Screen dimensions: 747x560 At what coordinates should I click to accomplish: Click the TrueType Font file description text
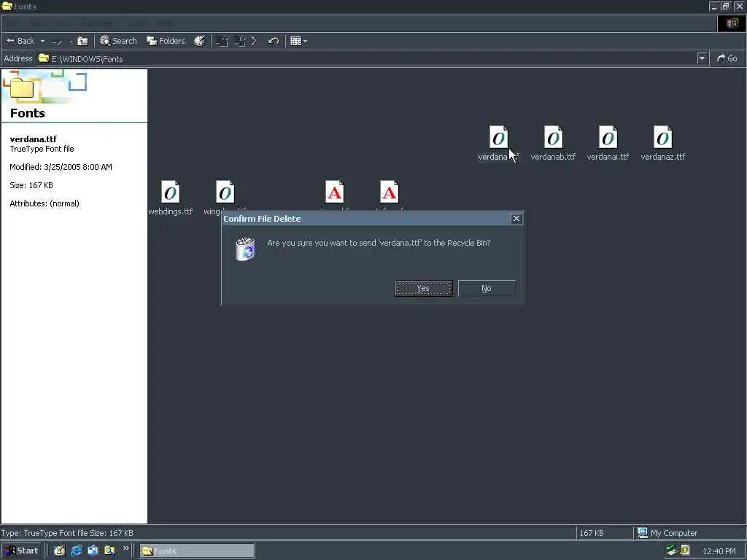(42, 149)
